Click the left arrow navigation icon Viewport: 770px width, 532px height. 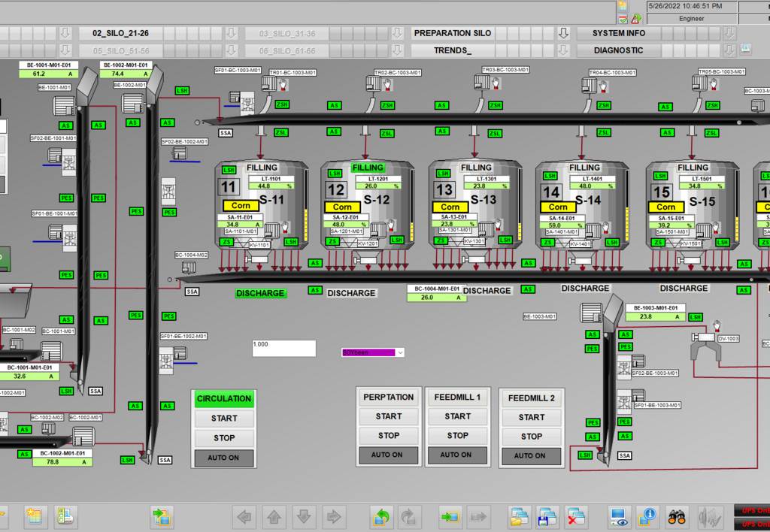(245, 516)
